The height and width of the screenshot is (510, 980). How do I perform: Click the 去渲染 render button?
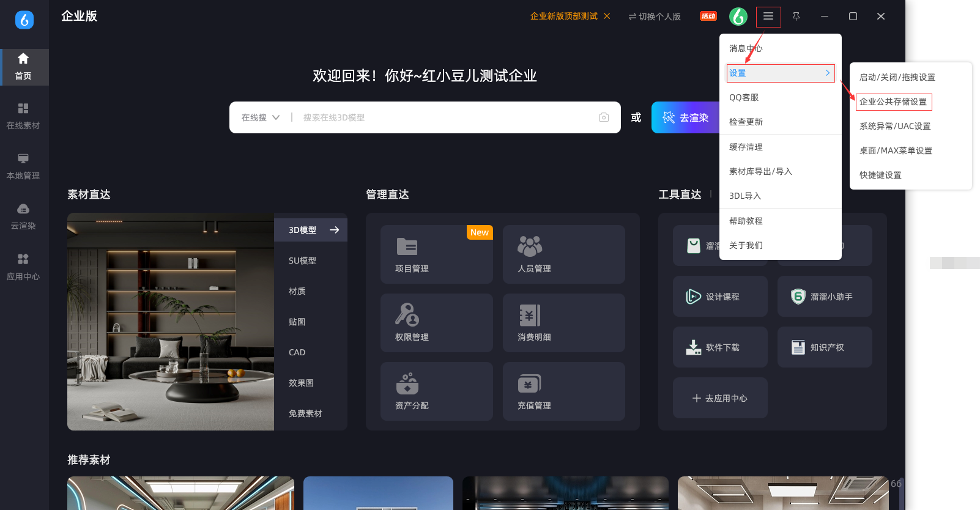click(686, 117)
